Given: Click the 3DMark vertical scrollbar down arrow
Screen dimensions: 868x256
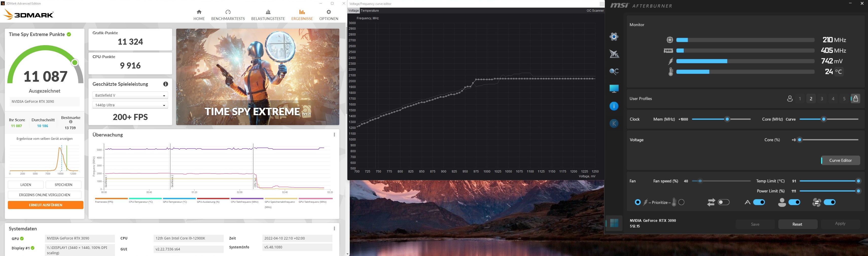Looking at the screenshot, I should point(347,254).
